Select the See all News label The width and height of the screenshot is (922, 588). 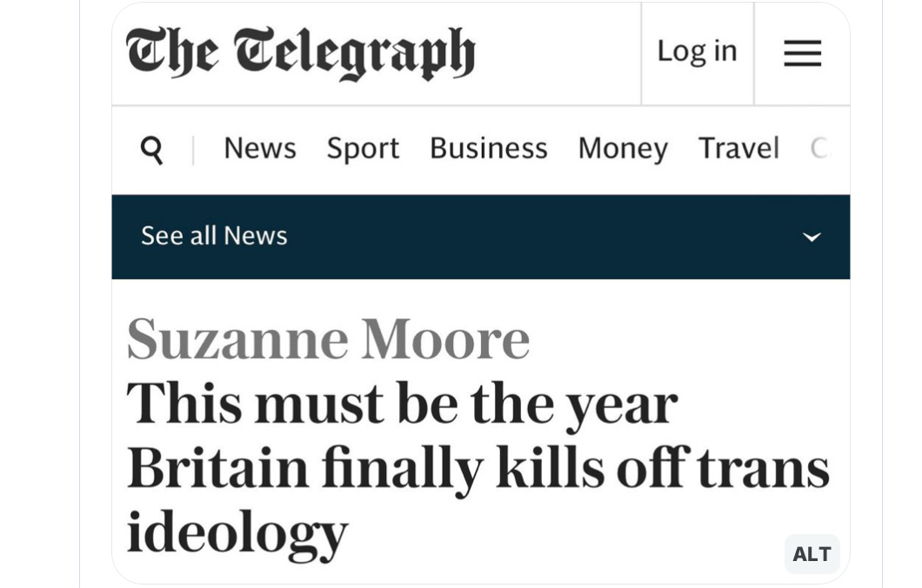[214, 236]
